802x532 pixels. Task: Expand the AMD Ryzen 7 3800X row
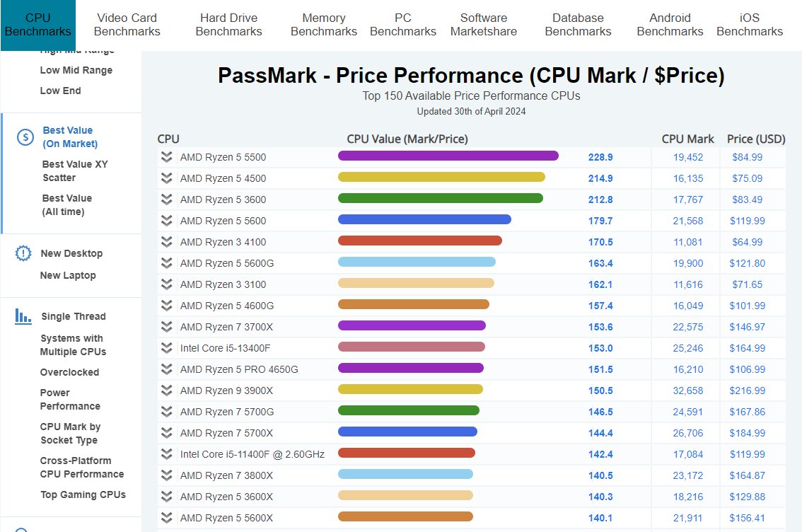coord(166,475)
